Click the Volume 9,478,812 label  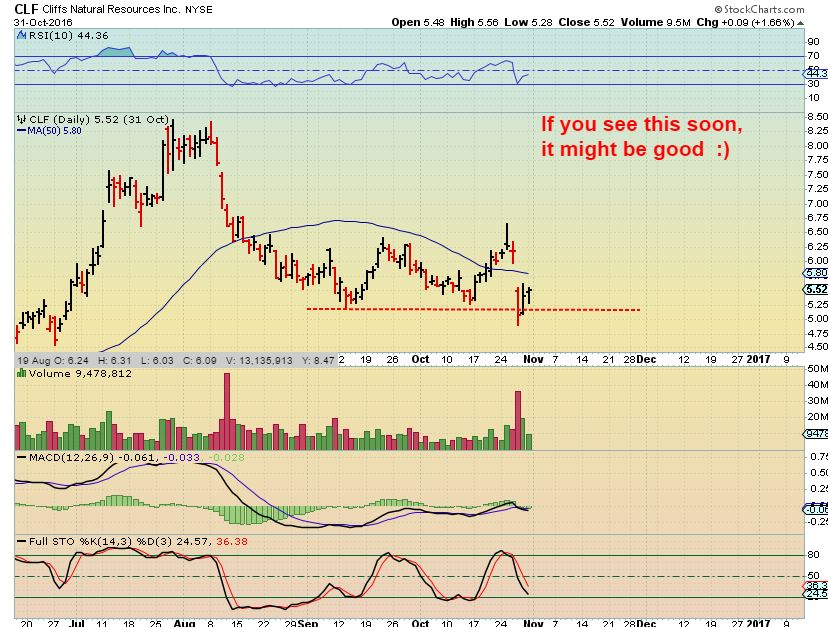(80, 373)
